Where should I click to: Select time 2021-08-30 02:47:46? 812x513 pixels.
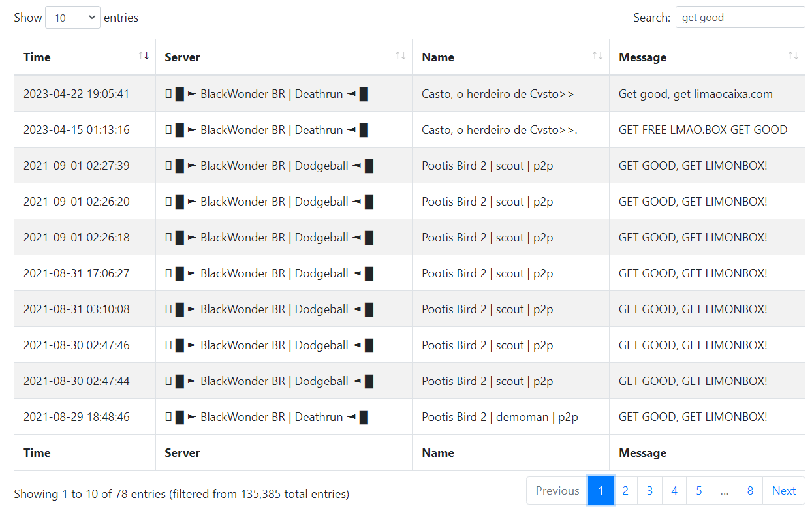(x=76, y=345)
